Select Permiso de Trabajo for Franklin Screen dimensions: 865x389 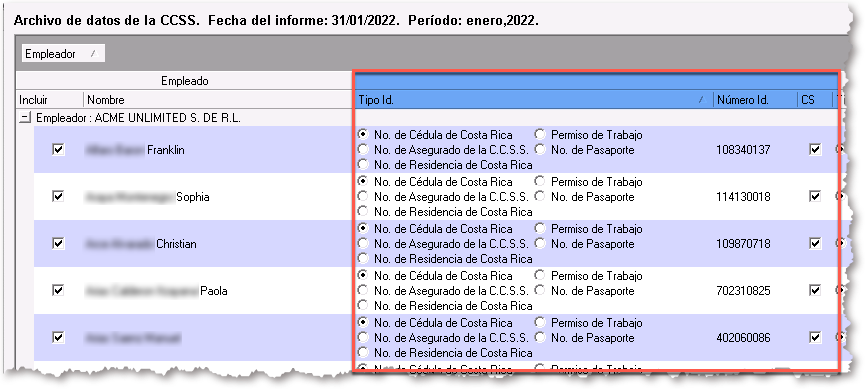pos(540,134)
